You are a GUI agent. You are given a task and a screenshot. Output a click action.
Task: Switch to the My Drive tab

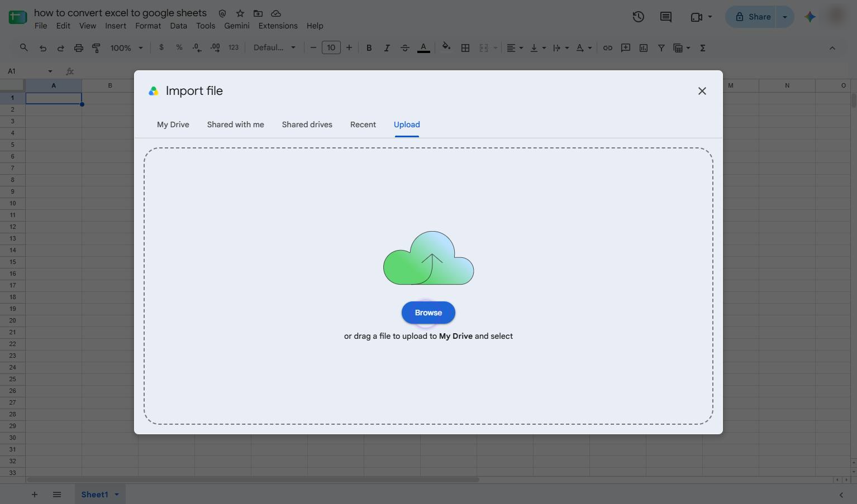click(x=173, y=124)
